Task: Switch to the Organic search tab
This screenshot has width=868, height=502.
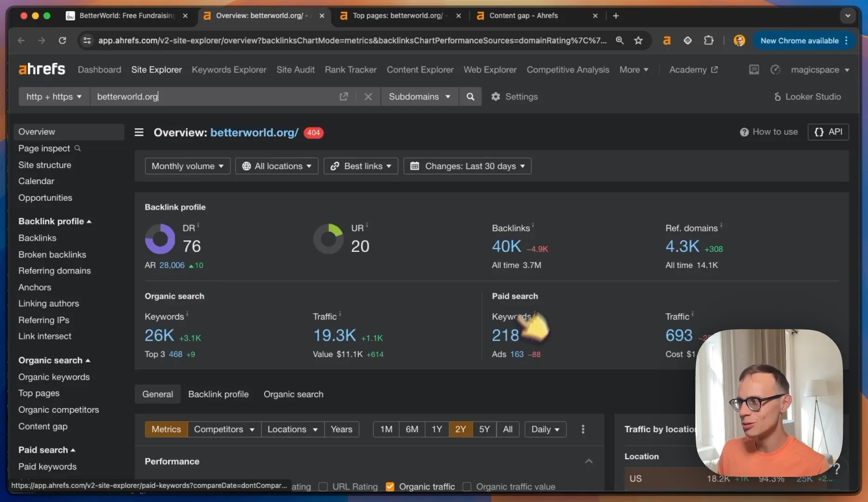Action: [293, 394]
